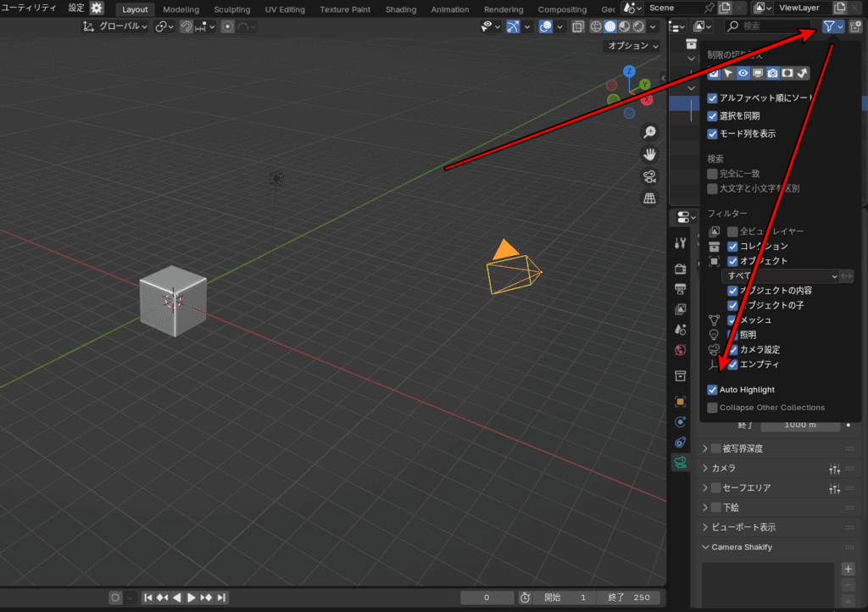Toggle camera view with the camera gizmo

649,176
